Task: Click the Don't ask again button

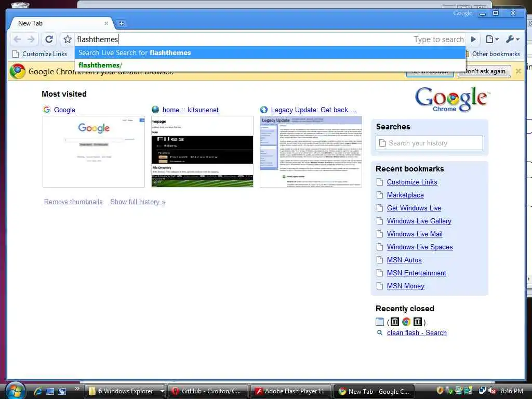Action: click(484, 71)
